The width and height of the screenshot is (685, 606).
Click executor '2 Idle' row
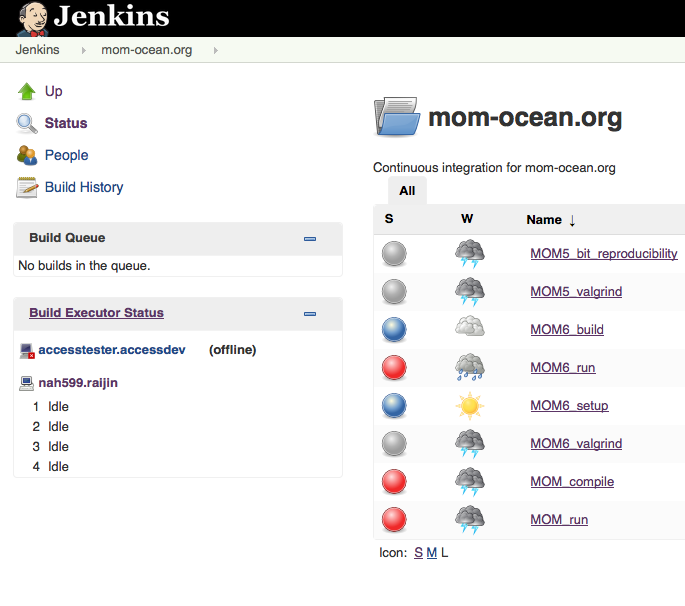pyautogui.click(x=51, y=426)
